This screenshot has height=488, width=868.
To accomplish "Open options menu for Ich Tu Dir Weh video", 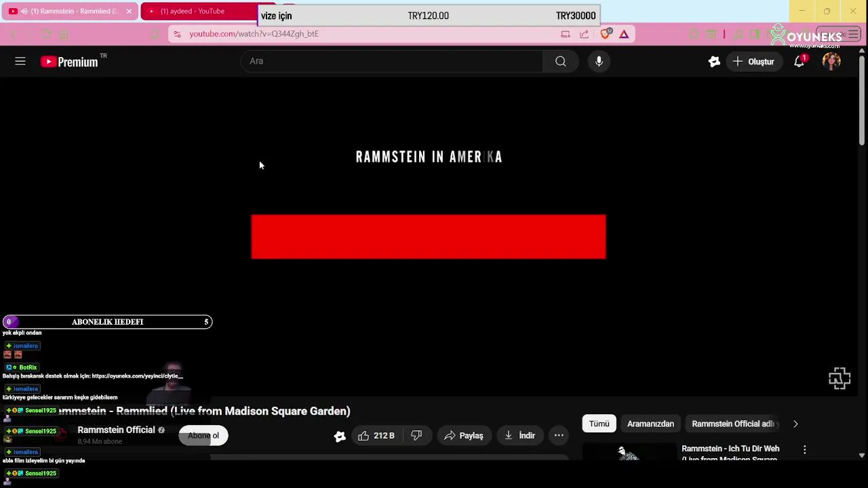I will [x=805, y=449].
